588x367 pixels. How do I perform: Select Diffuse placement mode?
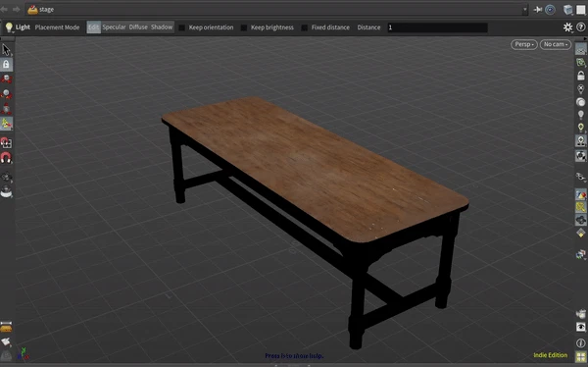point(138,27)
